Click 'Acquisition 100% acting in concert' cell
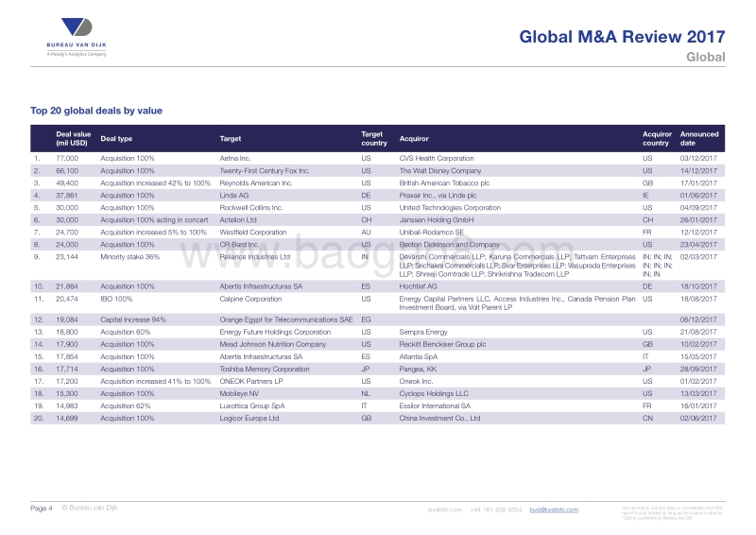 pos(154,220)
